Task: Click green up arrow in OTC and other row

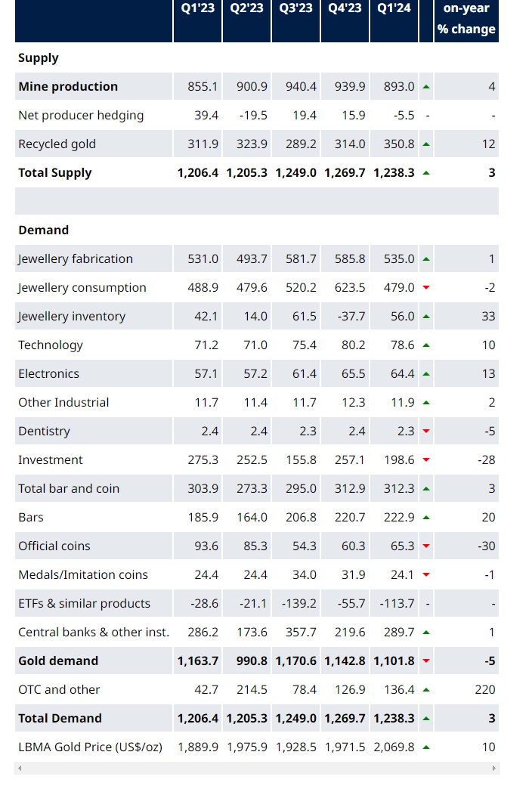Action: (x=426, y=690)
